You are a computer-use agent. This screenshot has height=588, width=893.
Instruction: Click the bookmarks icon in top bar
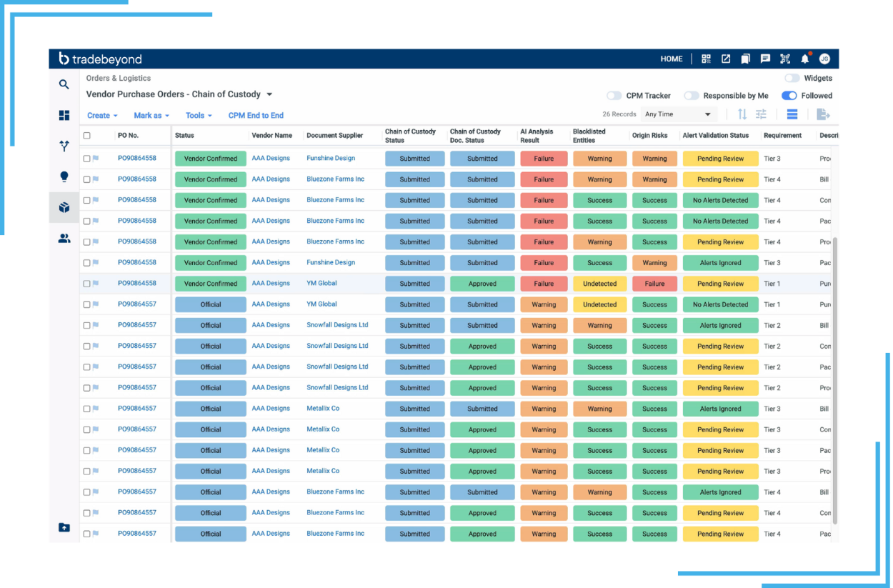[x=745, y=59]
